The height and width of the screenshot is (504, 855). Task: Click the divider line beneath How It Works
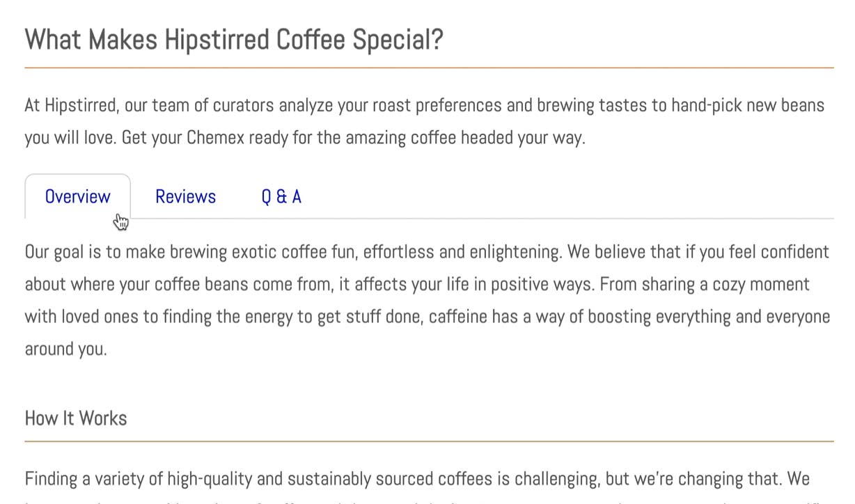pyautogui.click(x=430, y=441)
